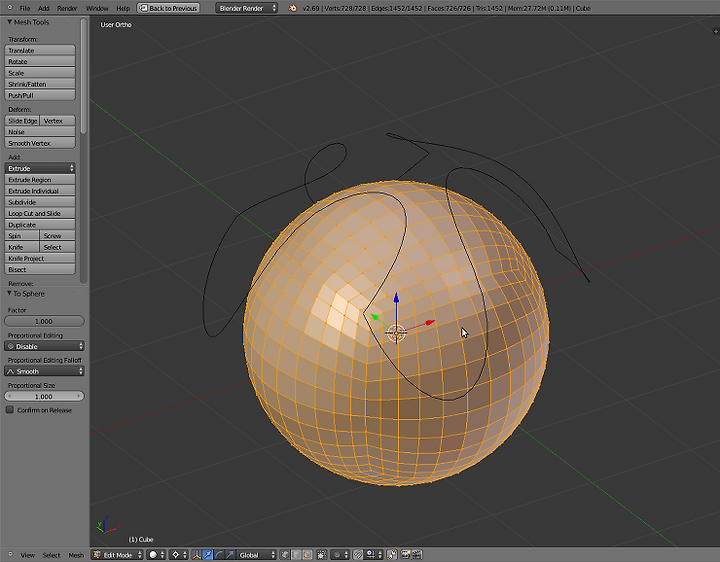Select the scale manipulator icon
The image size is (720, 562).
pos(230,555)
